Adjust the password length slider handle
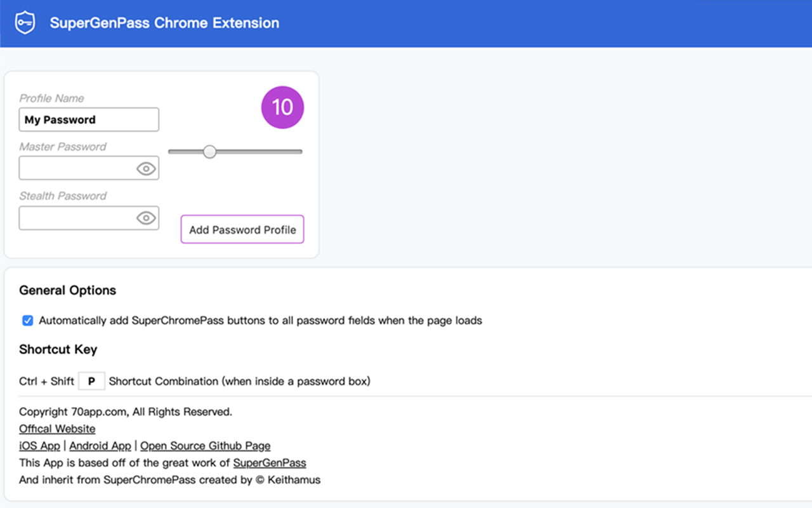Viewport: 812px width, 508px height. click(209, 152)
